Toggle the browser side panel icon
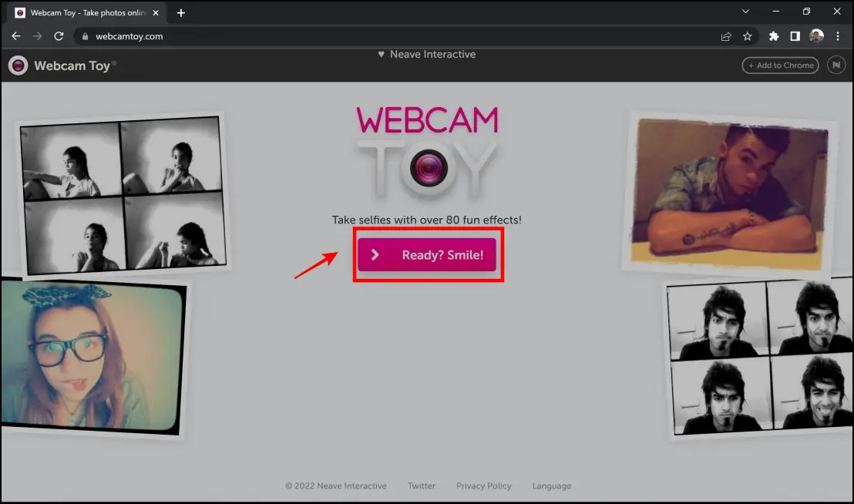 795,36
